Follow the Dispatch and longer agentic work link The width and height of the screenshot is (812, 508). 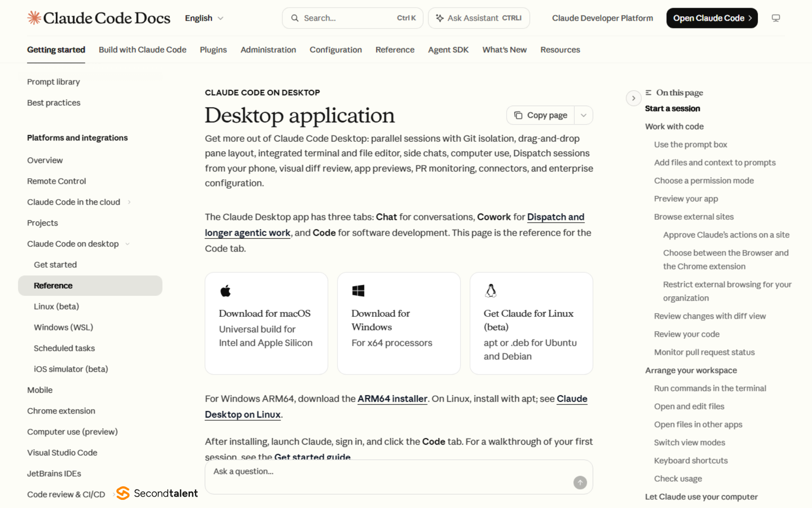click(x=555, y=217)
